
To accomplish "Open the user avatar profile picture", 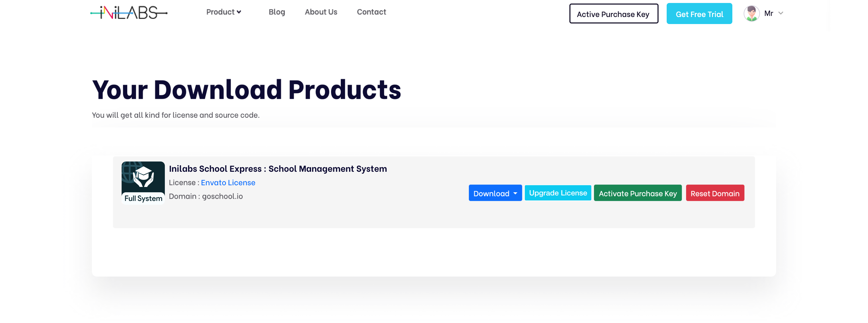I will tap(752, 14).
